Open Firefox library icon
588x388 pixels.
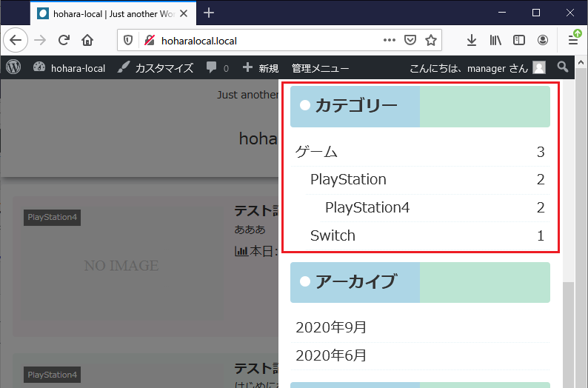495,41
